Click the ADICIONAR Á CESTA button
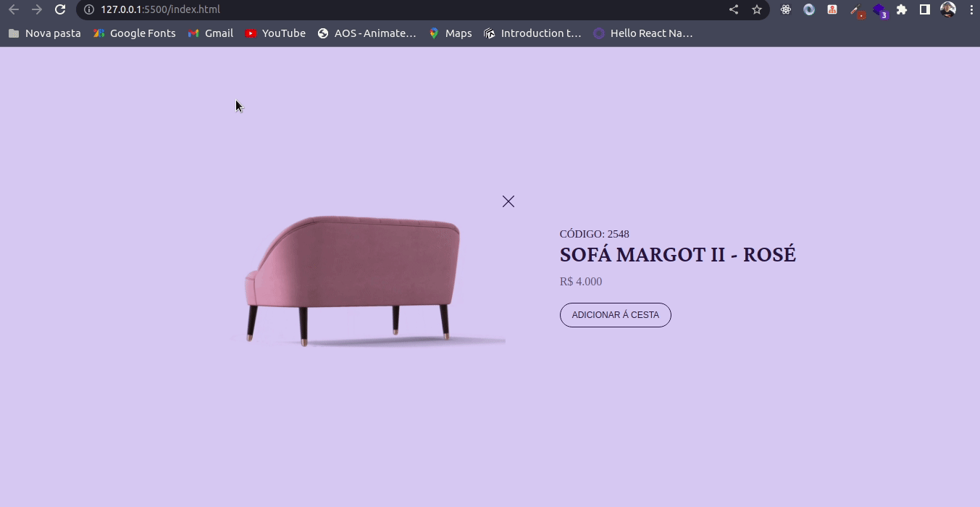 616,315
